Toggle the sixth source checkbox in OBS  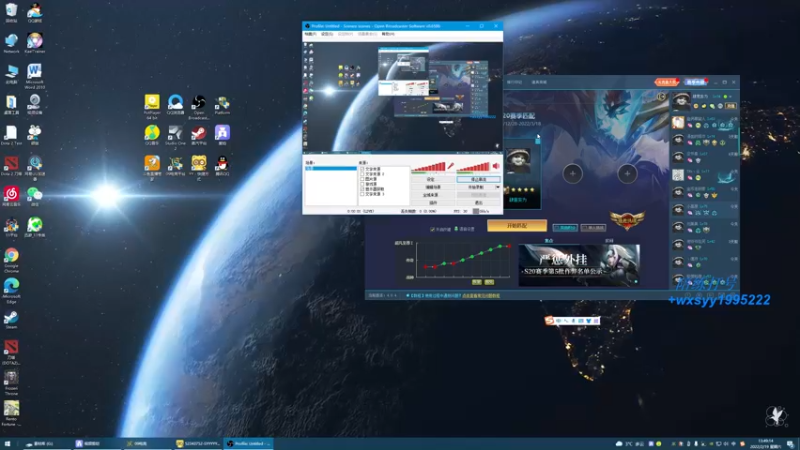pyautogui.click(x=362, y=194)
